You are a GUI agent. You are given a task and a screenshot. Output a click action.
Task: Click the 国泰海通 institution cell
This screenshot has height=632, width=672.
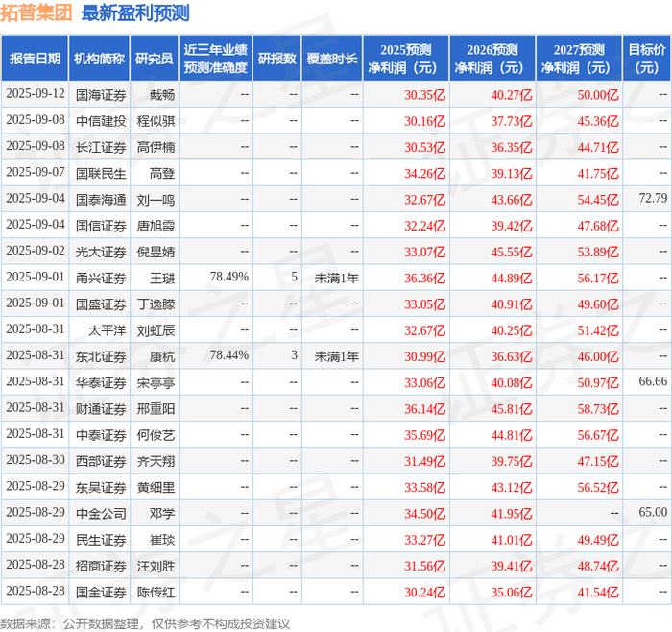[101, 200]
